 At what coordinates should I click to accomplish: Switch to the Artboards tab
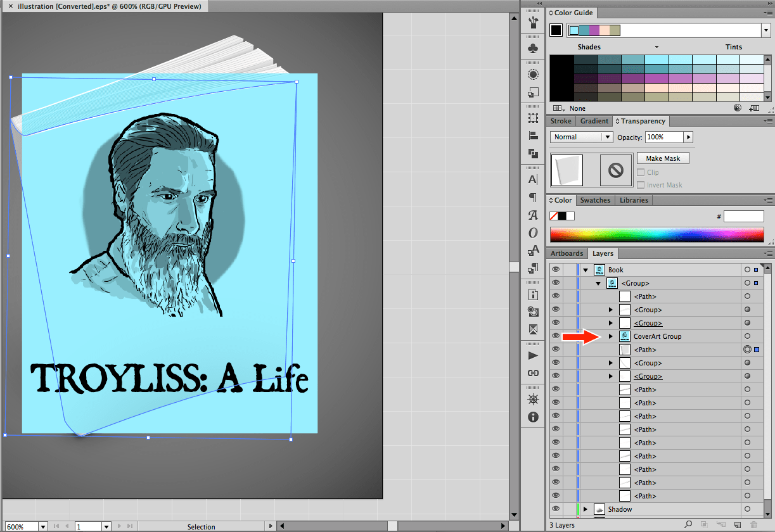tap(567, 253)
